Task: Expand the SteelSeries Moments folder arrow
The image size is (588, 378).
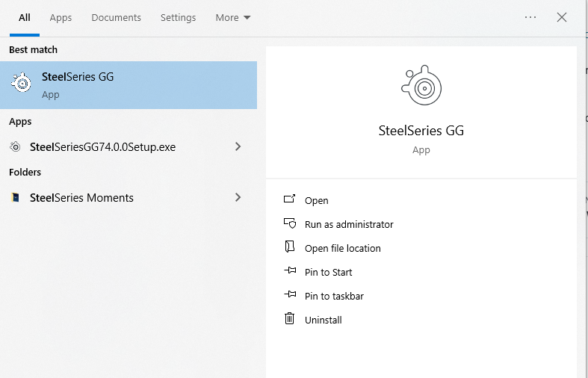Action: point(238,198)
